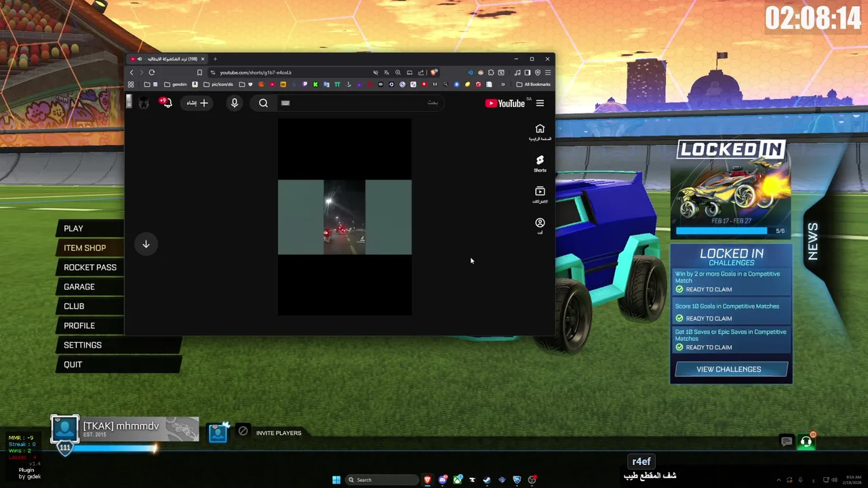This screenshot has width=868, height=488.
Task: Open the browser media control music-note icon
Action: 517,73
